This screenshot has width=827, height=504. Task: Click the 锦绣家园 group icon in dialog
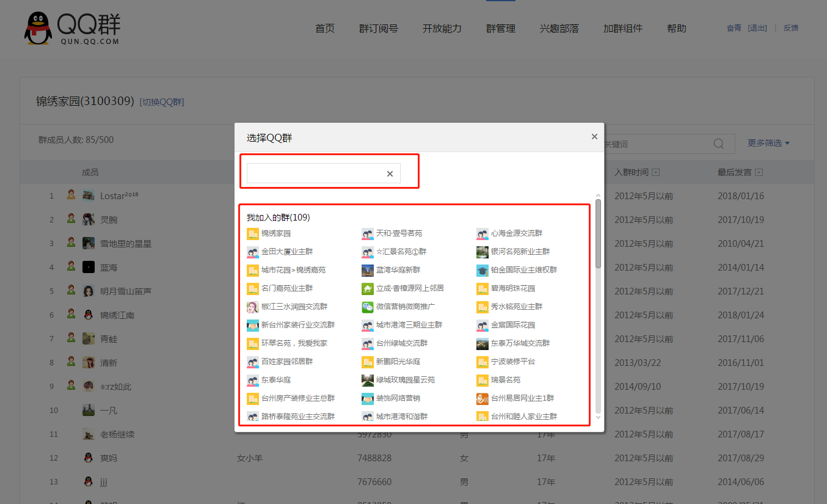point(253,233)
